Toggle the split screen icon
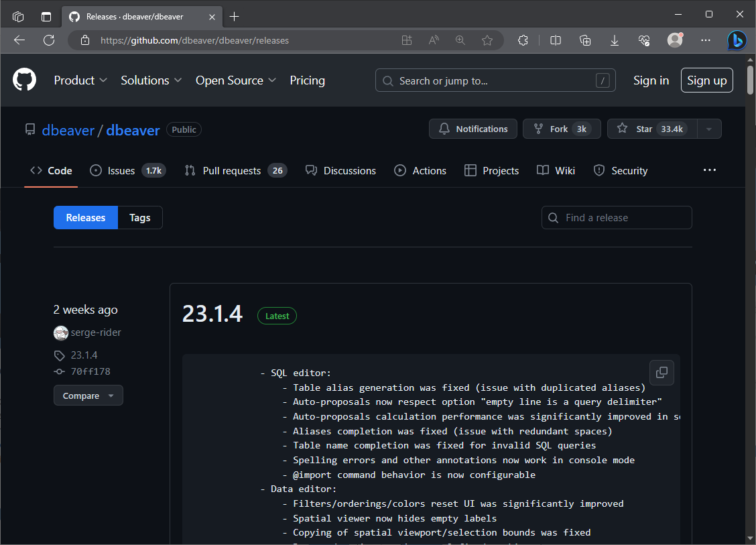Viewport: 756px width, 545px height. (x=556, y=40)
